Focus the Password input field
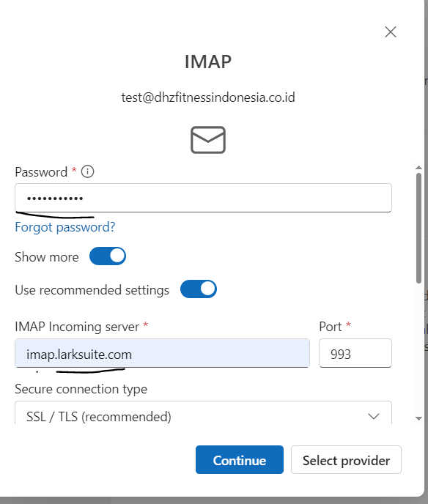The width and height of the screenshot is (428, 504). pos(203,198)
